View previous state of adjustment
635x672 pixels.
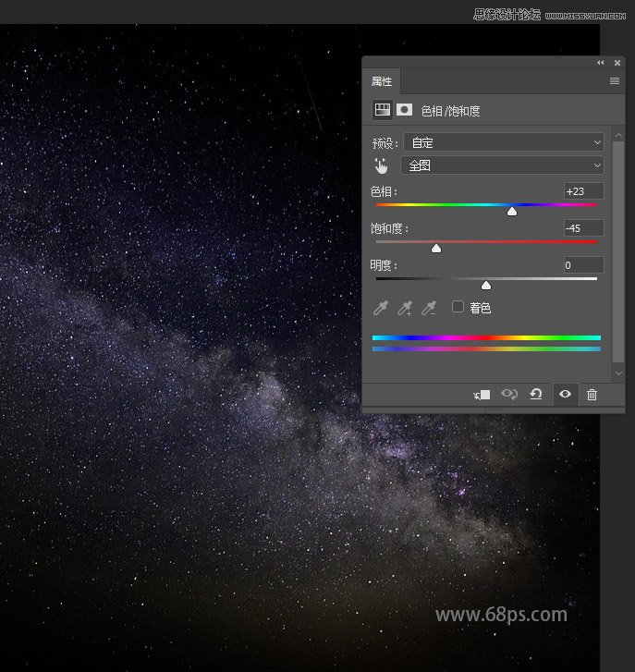(x=509, y=394)
